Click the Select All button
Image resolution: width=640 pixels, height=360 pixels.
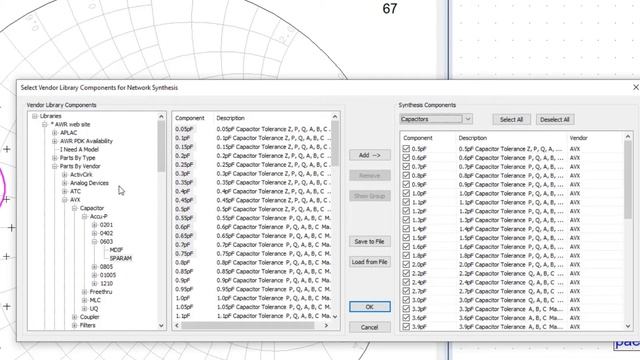(x=511, y=120)
